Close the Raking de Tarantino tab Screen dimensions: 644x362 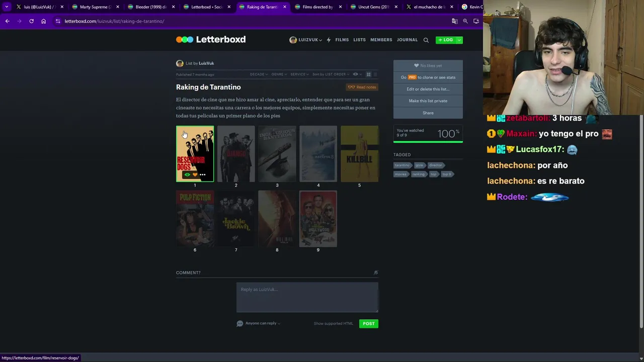[285, 7]
